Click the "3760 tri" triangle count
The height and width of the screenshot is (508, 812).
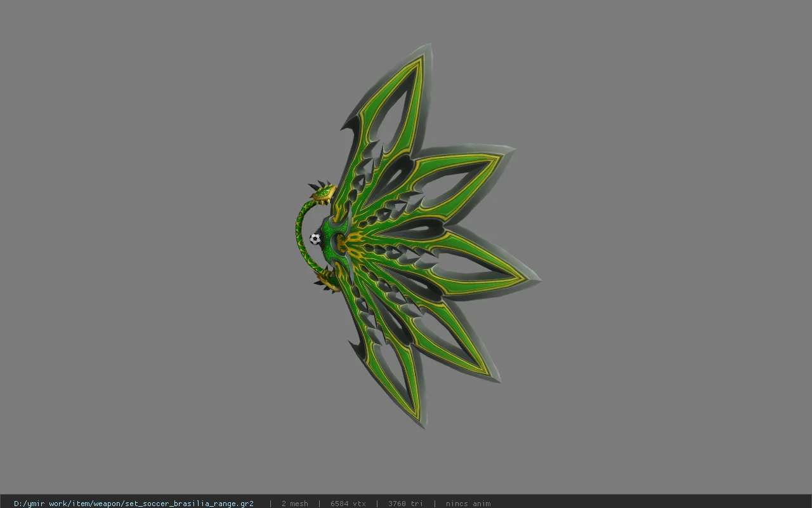coord(405,504)
